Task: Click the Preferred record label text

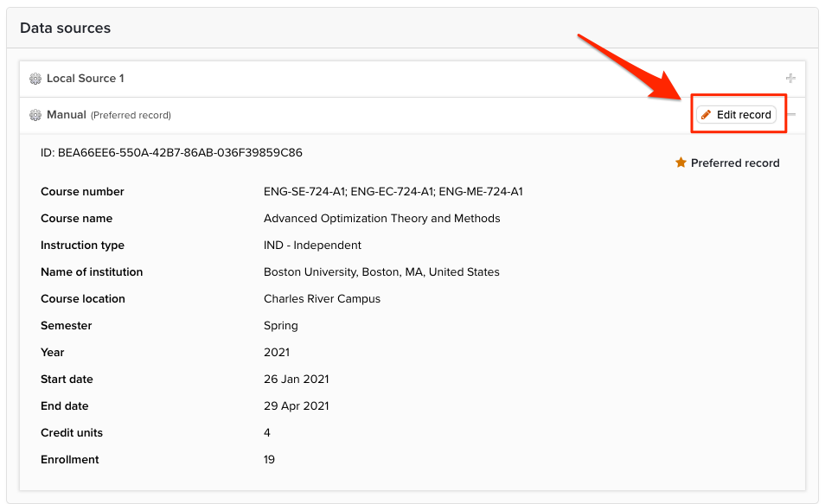Action: click(735, 163)
